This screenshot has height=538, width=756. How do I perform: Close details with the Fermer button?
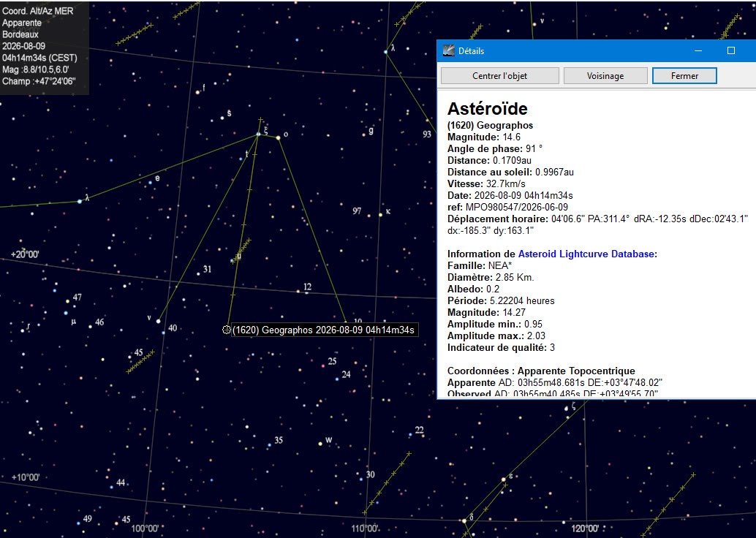(x=684, y=76)
